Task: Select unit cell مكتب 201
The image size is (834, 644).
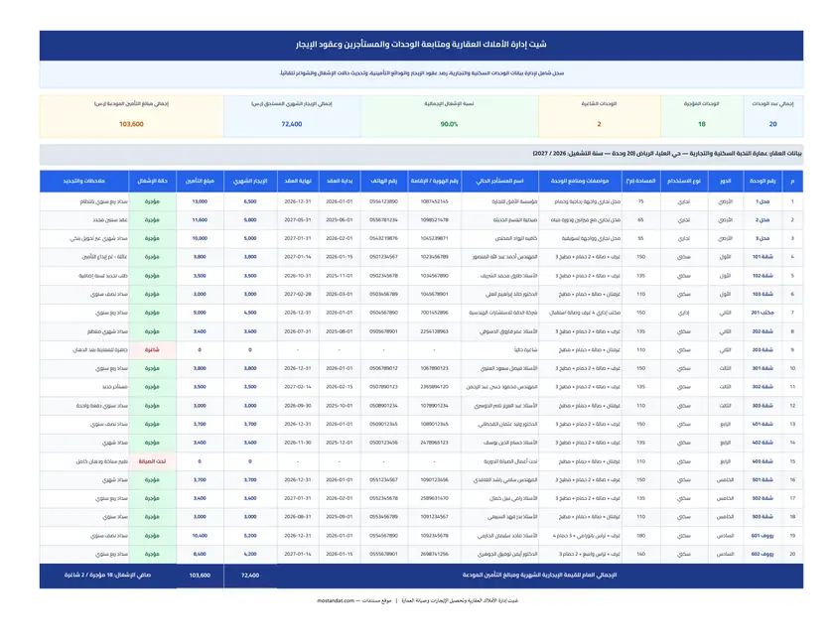Action: pos(763,313)
